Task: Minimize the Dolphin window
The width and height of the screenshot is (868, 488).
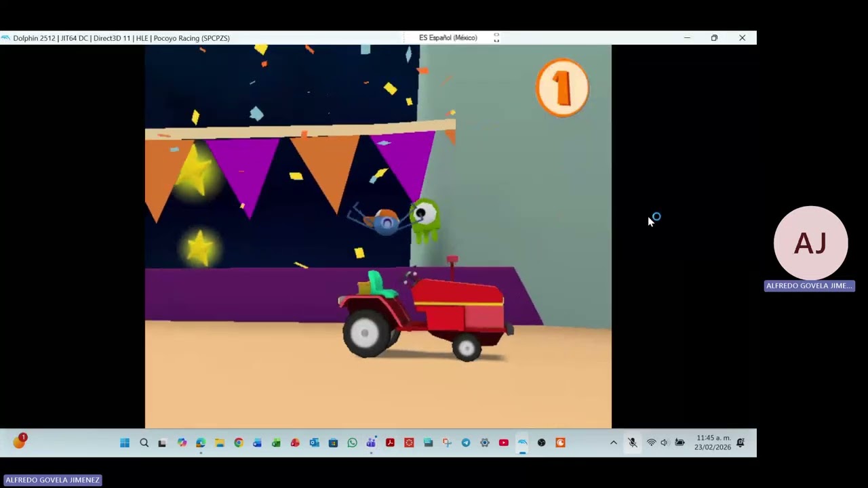Action: point(687,38)
